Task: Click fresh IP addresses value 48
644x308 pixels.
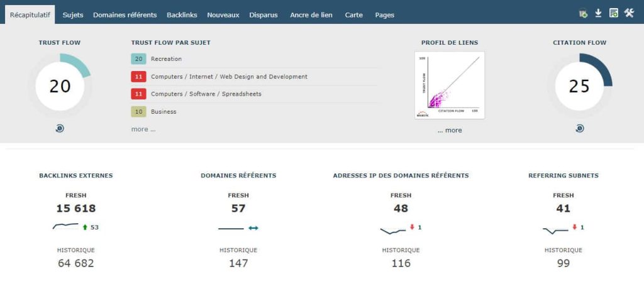Action: coord(401,208)
